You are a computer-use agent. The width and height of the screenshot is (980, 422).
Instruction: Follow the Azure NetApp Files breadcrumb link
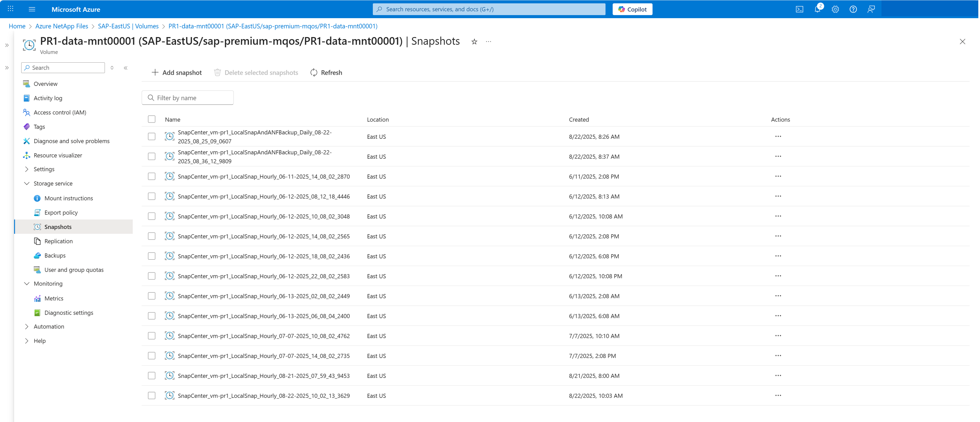coord(62,26)
